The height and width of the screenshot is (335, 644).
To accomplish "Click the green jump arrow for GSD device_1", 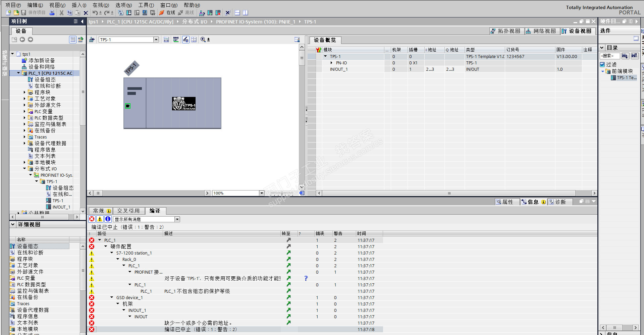I will (x=288, y=297).
